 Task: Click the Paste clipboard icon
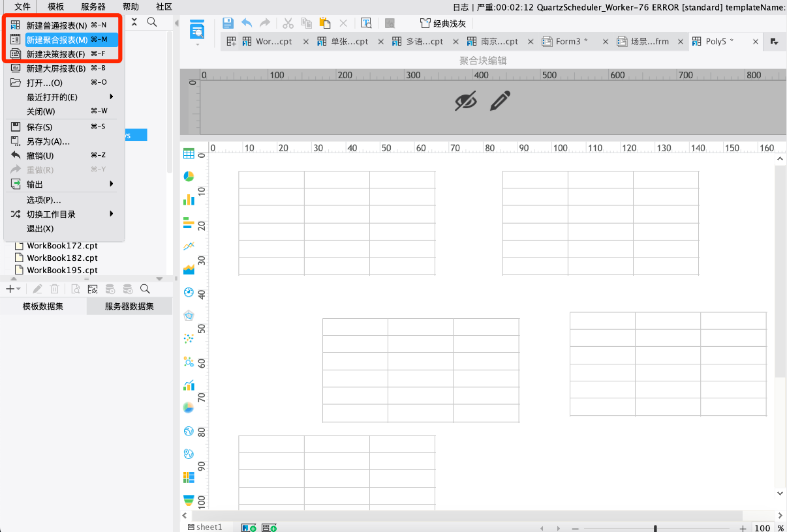(x=324, y=23)
